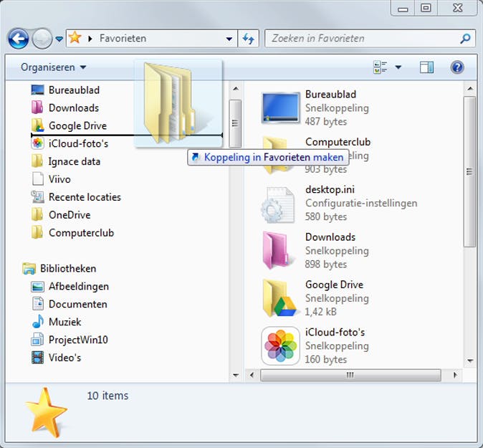Open the ProjectWin10 library

point(78,340)
